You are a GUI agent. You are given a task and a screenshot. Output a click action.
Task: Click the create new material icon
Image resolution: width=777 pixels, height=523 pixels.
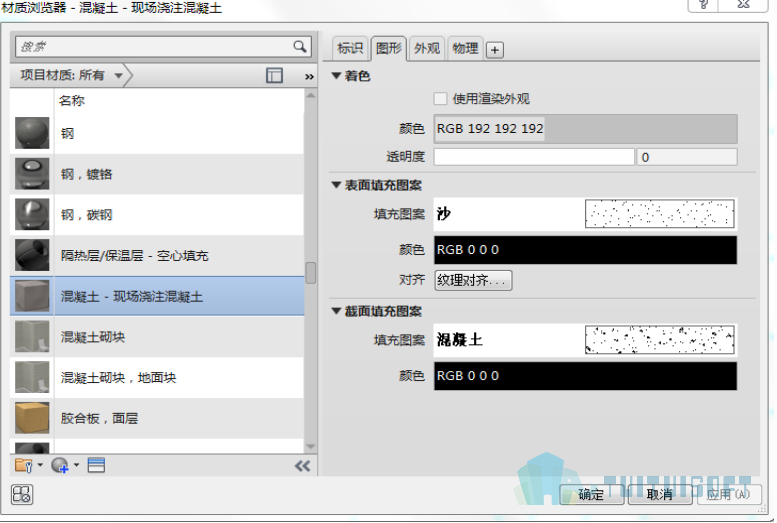(x=59, y=465)
